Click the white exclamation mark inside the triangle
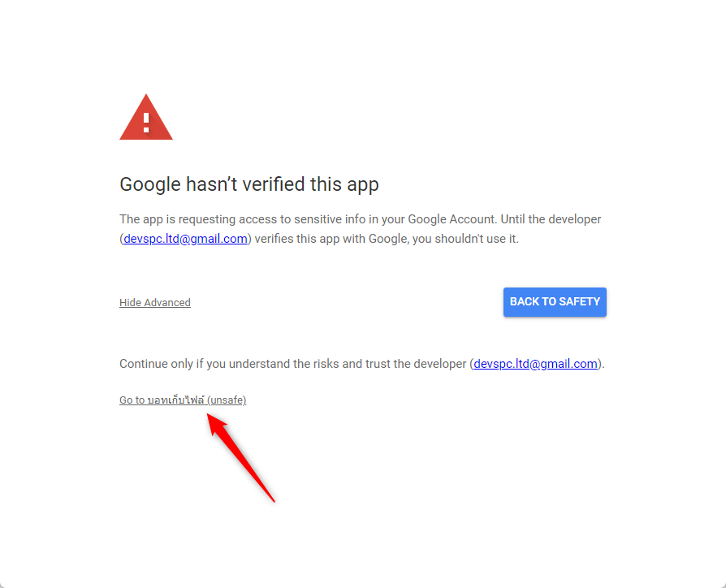 tap(146, 123)
